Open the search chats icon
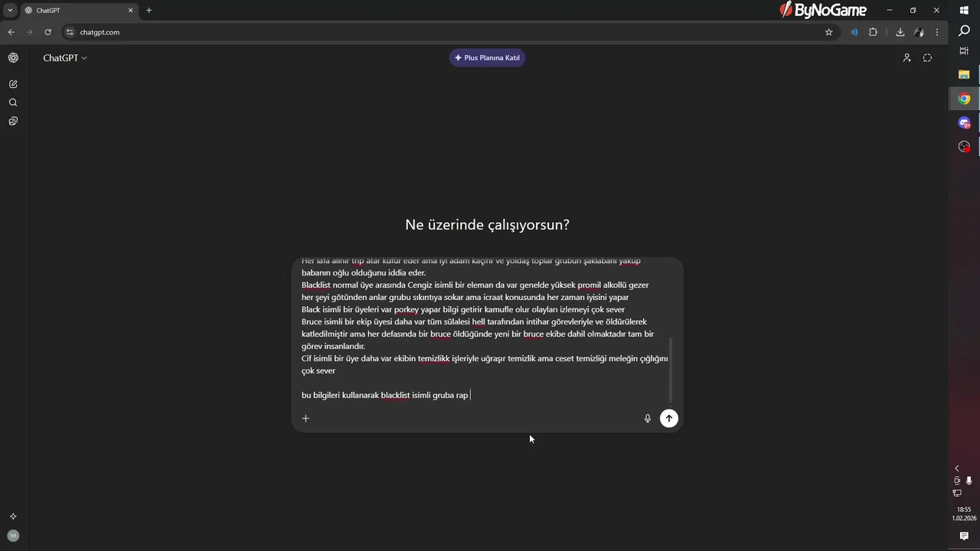The image size is (980, 551). tap(13, 103)
